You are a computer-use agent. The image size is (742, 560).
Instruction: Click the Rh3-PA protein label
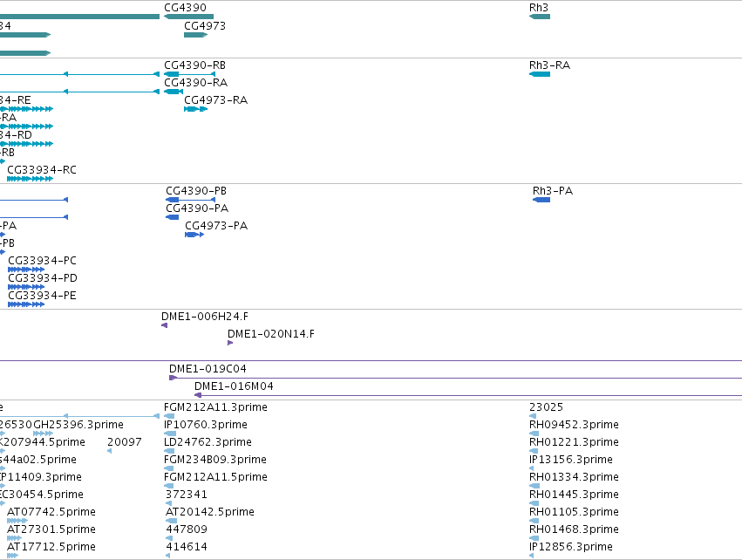pos(553,191)
